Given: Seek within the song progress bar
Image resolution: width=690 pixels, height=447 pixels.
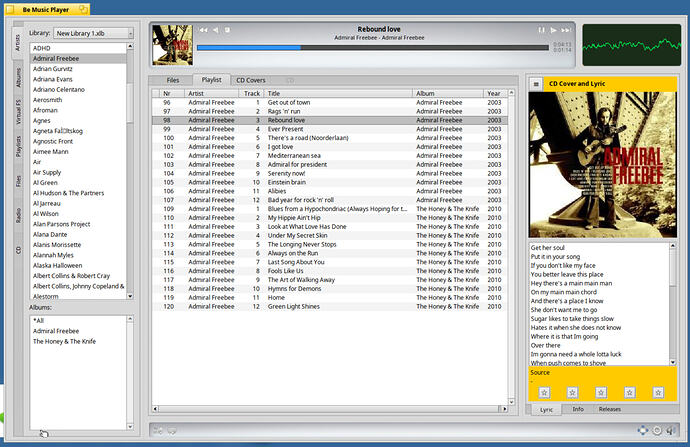Looking at the screenshot, I should 373,48.
